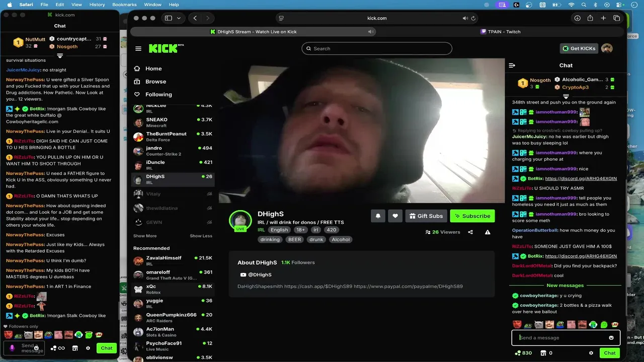
Task: Share the DHighS stream
Action: pyautogui.click(x=470, y=232)
